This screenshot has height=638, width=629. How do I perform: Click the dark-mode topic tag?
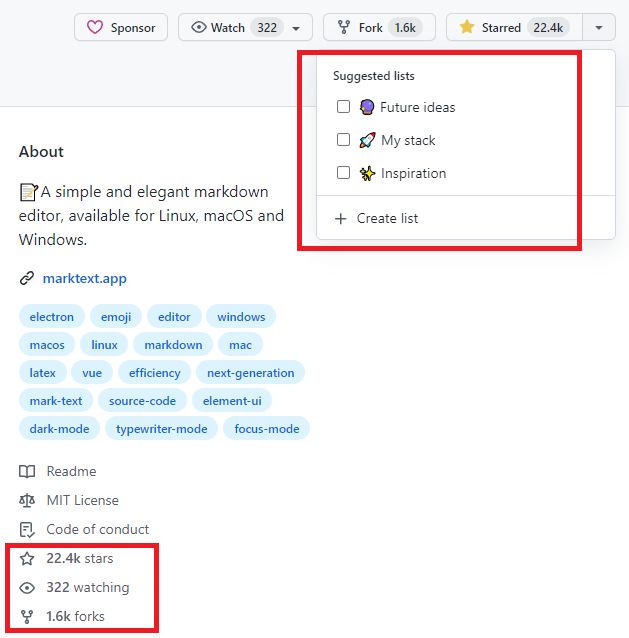coord(59,429)
